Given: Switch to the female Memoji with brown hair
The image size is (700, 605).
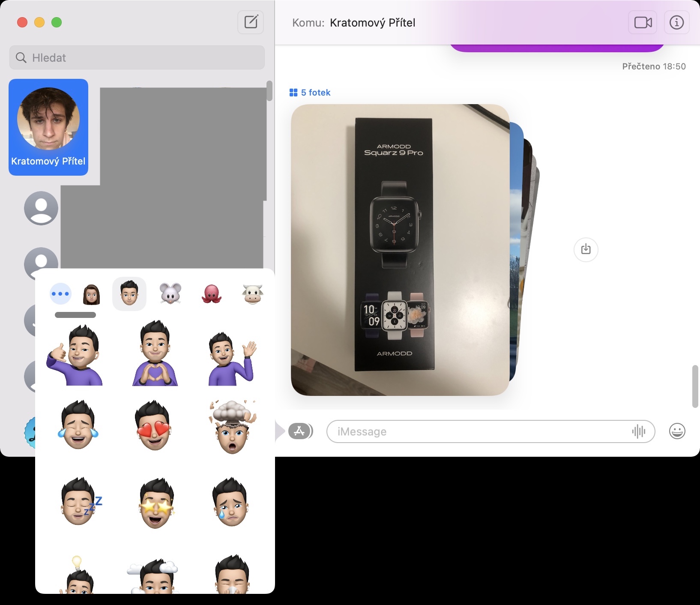Looking at the screenshot, I should [91, 294].
